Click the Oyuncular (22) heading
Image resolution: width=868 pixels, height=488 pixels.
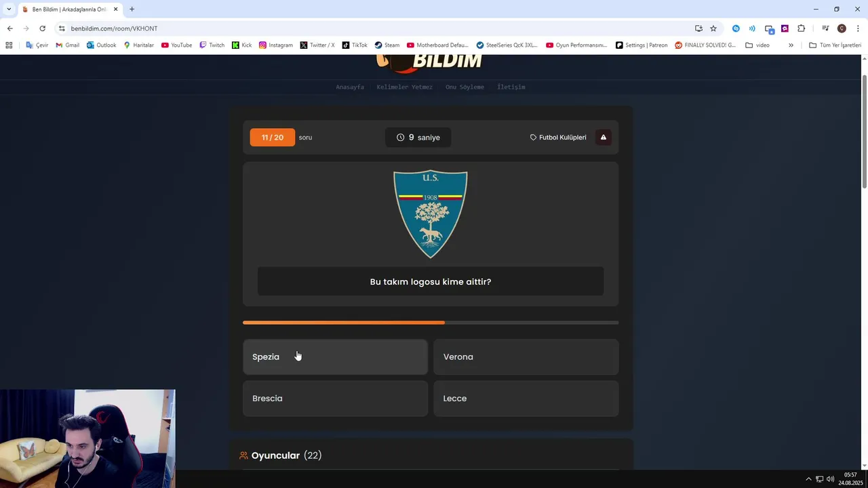pos(280,455)
